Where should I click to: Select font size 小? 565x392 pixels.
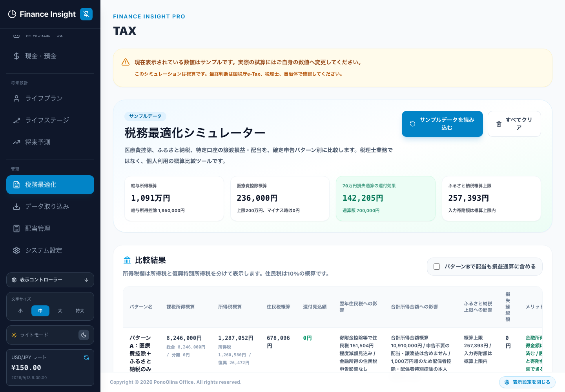(20, 311)
